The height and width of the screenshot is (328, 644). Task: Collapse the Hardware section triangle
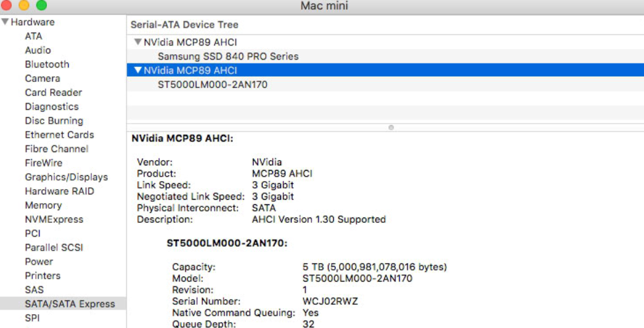[5, 22]
